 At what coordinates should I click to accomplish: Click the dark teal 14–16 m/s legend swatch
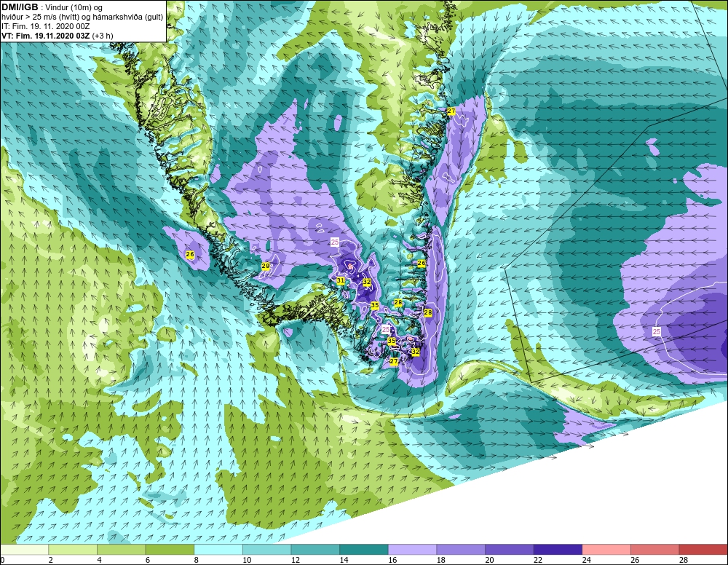[x=363, y=550]
